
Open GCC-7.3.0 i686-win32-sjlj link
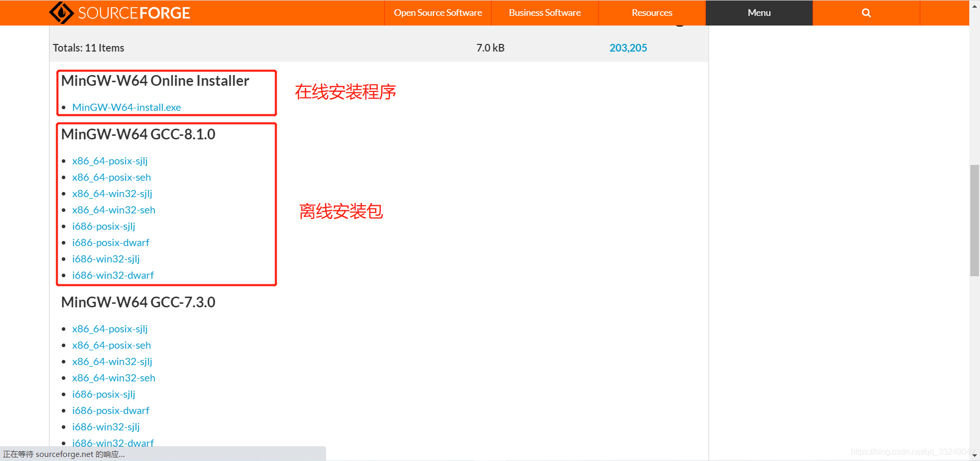pyautogui.click(x=106, y=427)
